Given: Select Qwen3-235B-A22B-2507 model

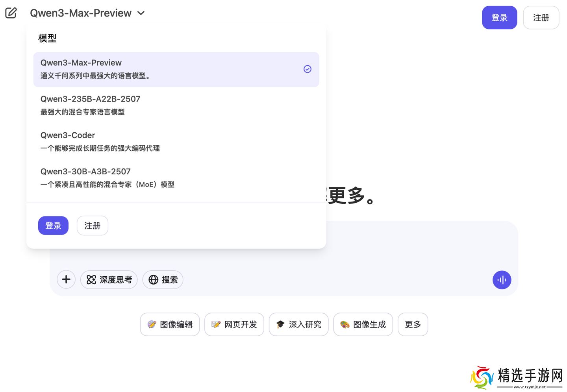Looking at the screenshot, I should [x=176, y=105].
